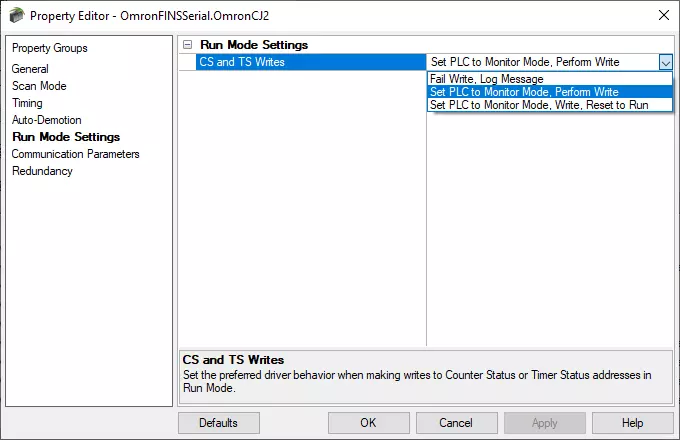
Task: Click the Run Mode Settings section header
Action: tap(254, 45)
